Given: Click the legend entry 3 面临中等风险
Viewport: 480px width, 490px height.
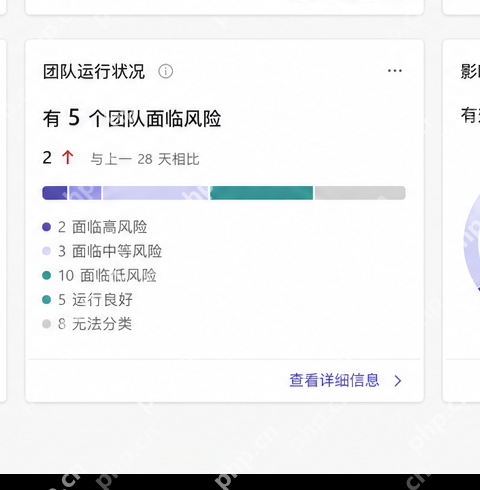Looking at the screenshot, I should pyautogui.click(x=102, y=251).
